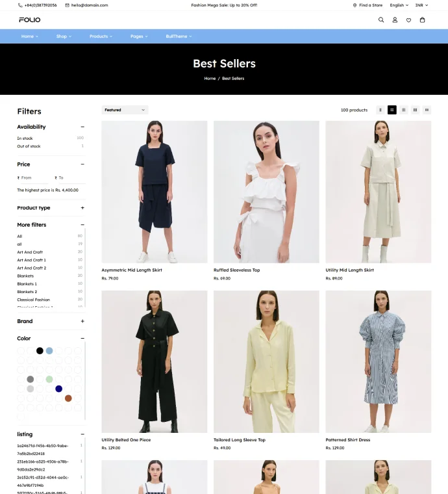Click Ruffled Sleeveless Top product image
The width and height of the screenshot is (448, 494).
(x=266, y=192)
